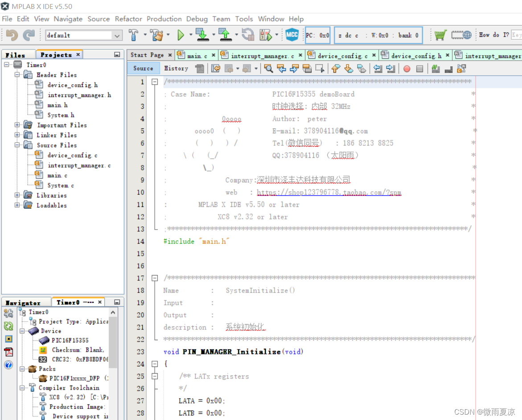522x420 pixels.
Task: Click the Hold in Reset icon
Action: pos(248,35)
